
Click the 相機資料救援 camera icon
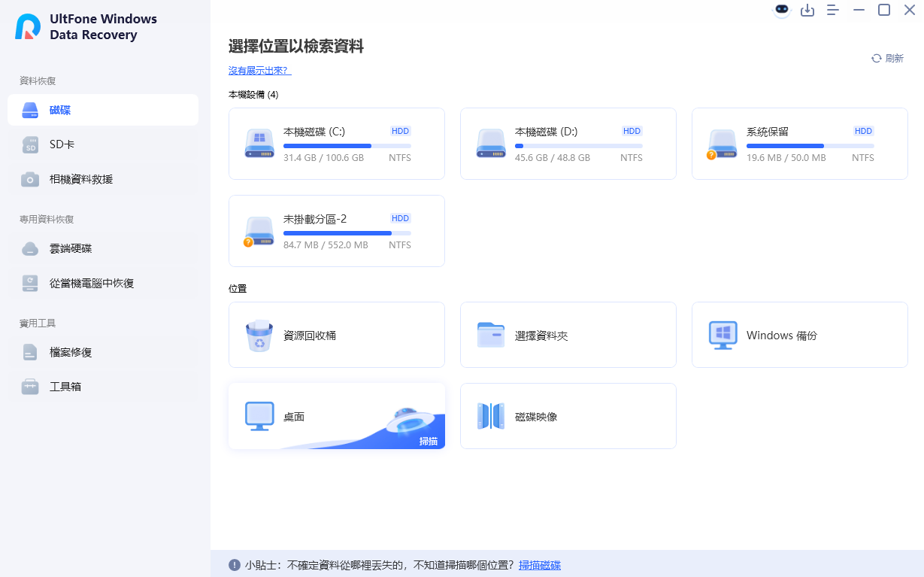point(30,180)
